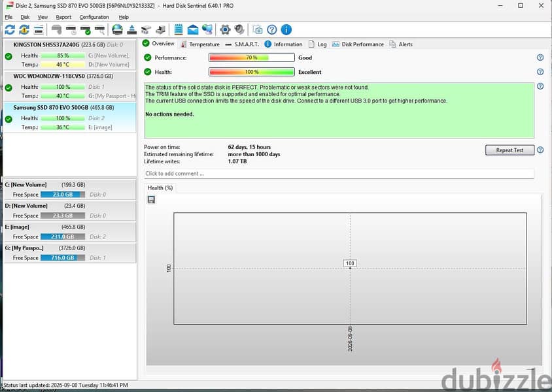Viewport: 552px width, 392px height.
Task: Open the blue gear preferences icon
Action: tap(225, 30)
